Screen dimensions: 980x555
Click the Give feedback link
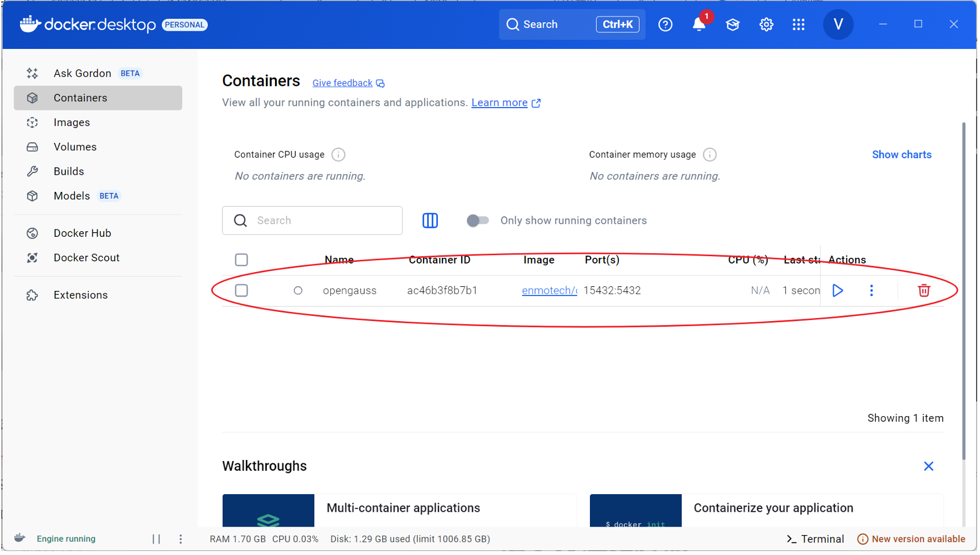click(x=348, y=83)
